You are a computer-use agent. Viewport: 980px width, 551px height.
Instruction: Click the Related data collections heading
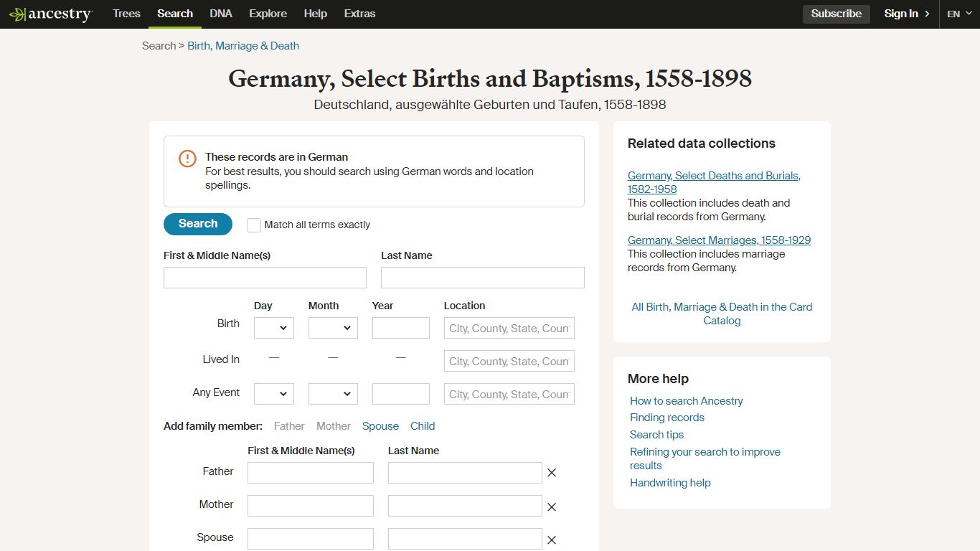702,143
